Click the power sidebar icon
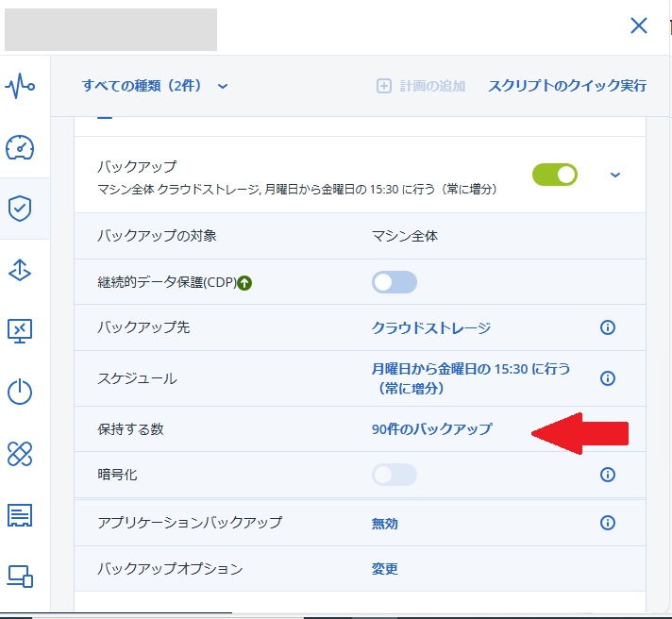The image size is (672, 619). [20, 392]
